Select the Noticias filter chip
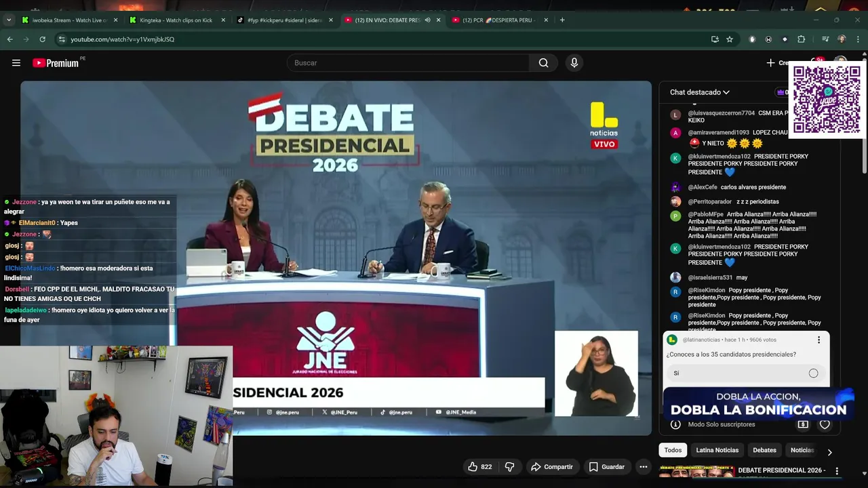This screenshot has height=488, width=868. coord(802,450)
